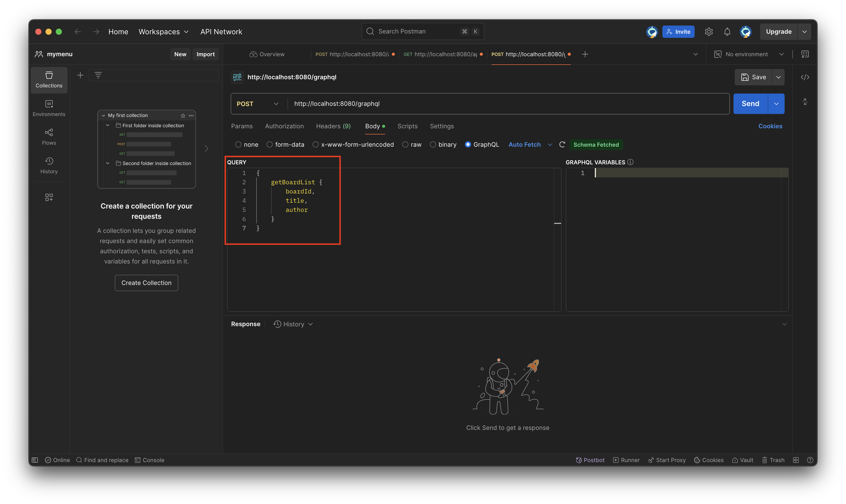Switch to the Authorization tab

pos(284,126)
